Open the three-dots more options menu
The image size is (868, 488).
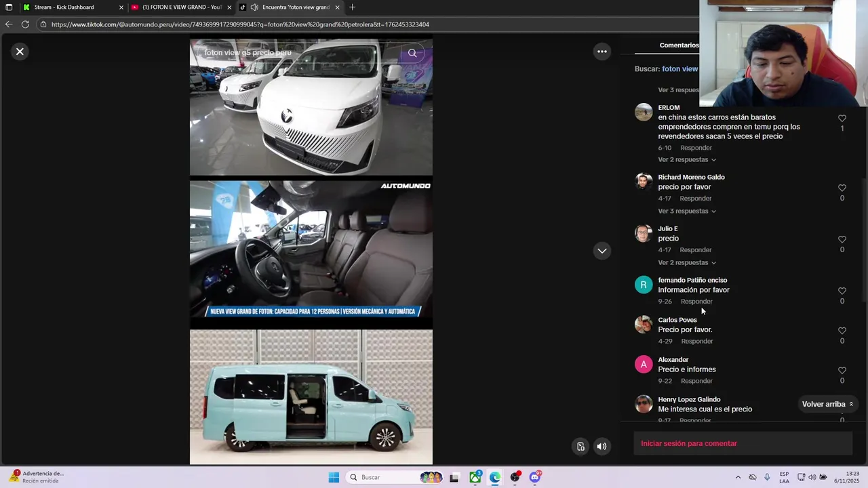[601, 52]
